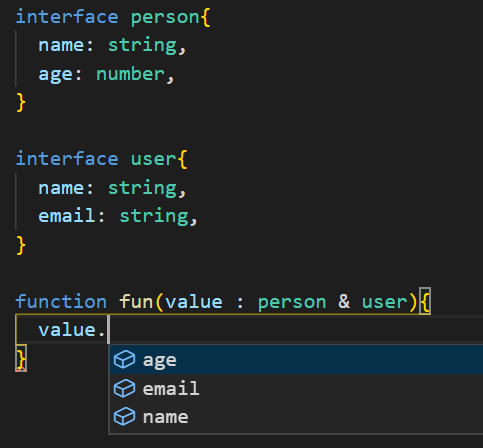This screenshot has width=483, height=448.
Task: Click the age property in person interface
Action: 55,75
